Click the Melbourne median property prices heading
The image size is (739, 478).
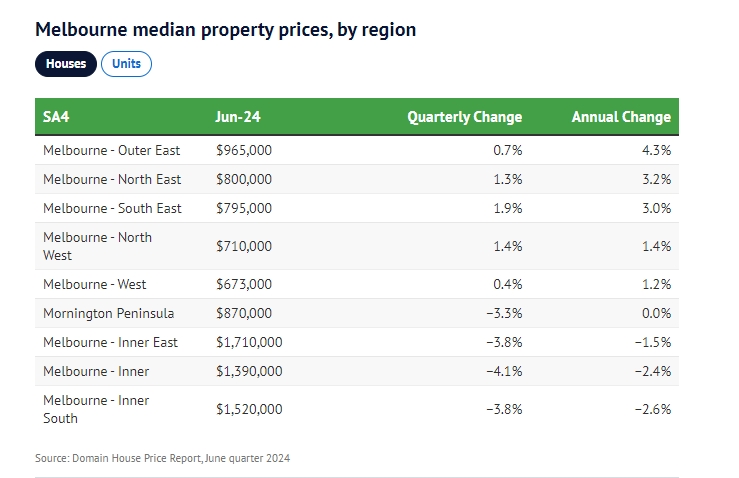(x=226, y=30)
